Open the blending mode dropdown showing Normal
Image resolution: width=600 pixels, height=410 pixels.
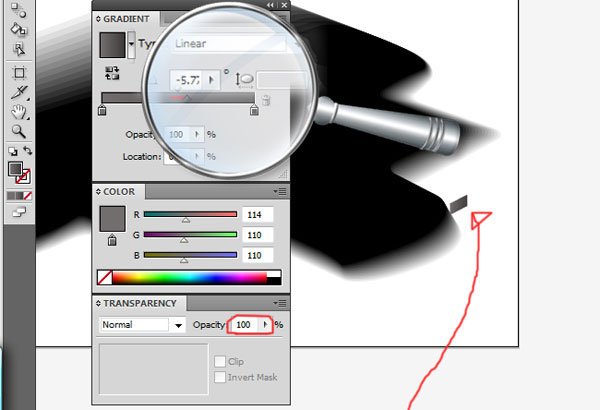[x=142, y=325]
